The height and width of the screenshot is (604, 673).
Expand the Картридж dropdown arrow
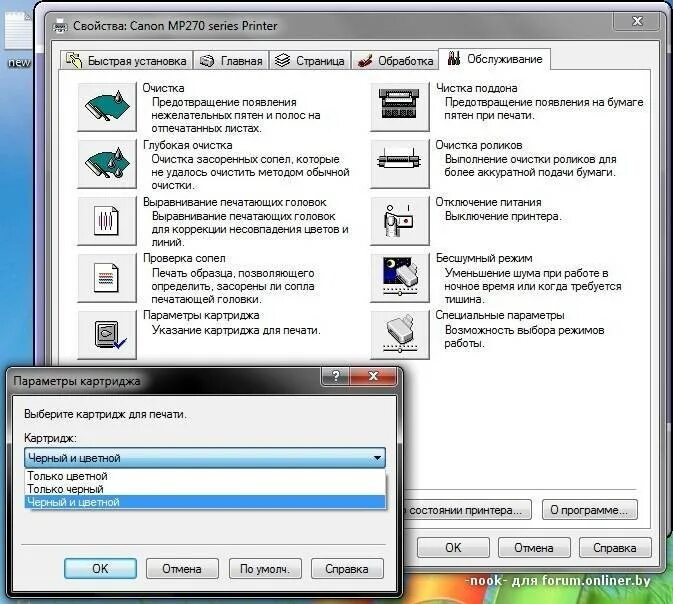[x=377, y=458]
